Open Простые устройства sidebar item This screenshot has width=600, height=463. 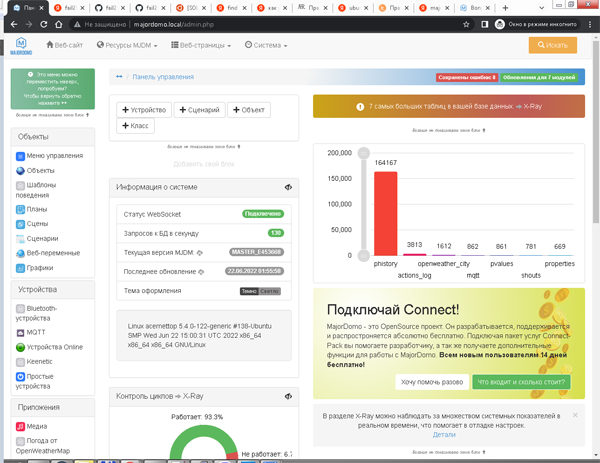point(34,381)
